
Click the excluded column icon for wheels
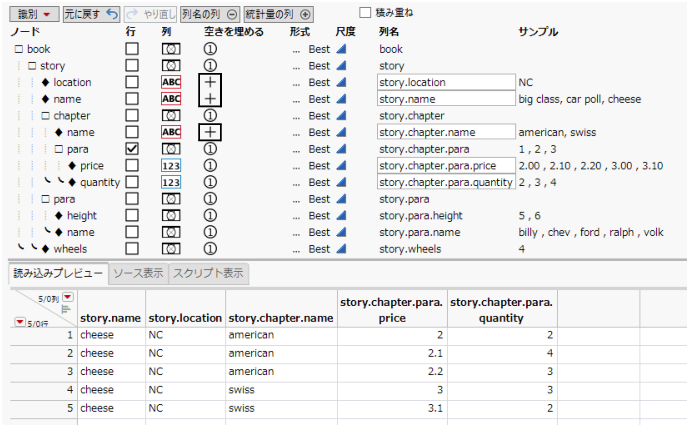[171, 249]
